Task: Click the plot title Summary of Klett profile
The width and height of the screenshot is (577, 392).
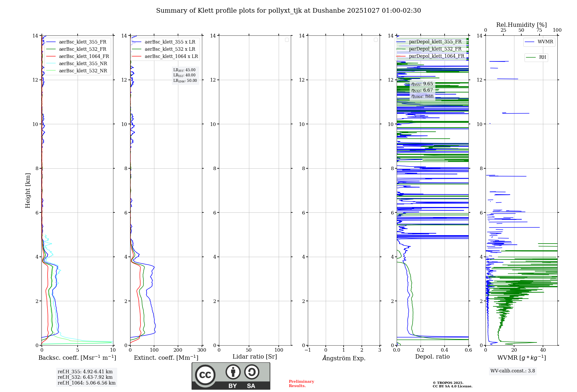Action: click(x=288, y=11)
